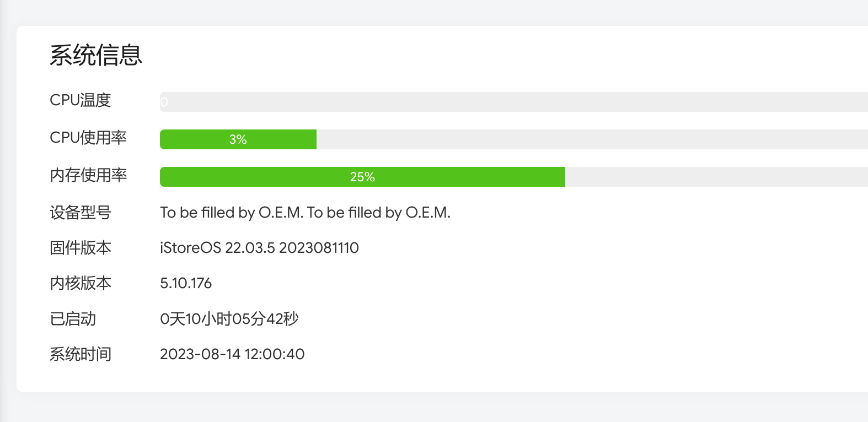868x422 pixels.
Task: Click the 内存使用率 label
Action: click(x=88, y=175)
